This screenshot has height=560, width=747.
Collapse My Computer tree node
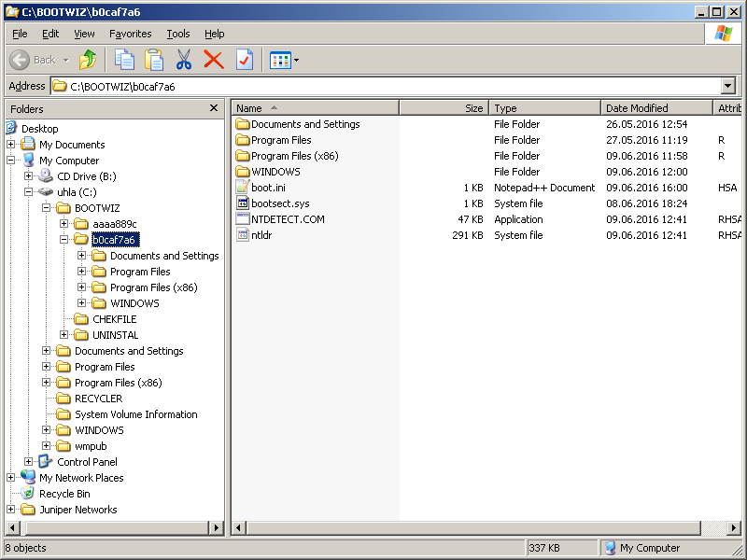11,160
